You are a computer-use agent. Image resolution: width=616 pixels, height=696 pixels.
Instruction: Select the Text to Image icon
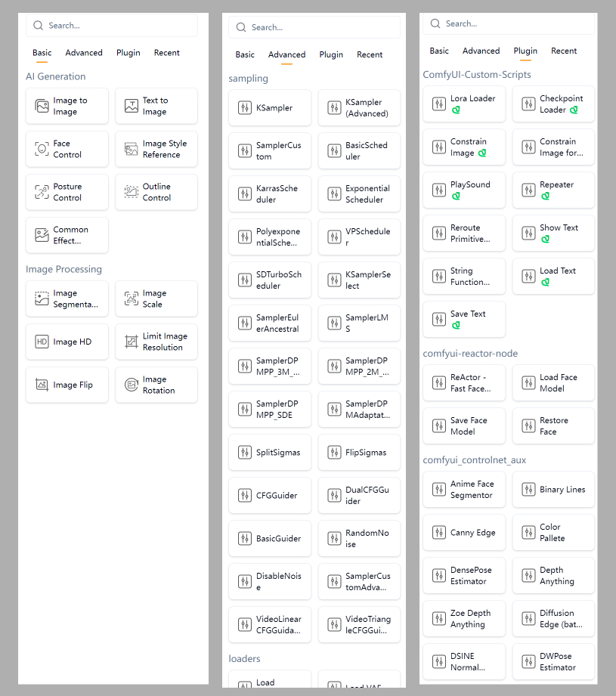tap(132, 106)
